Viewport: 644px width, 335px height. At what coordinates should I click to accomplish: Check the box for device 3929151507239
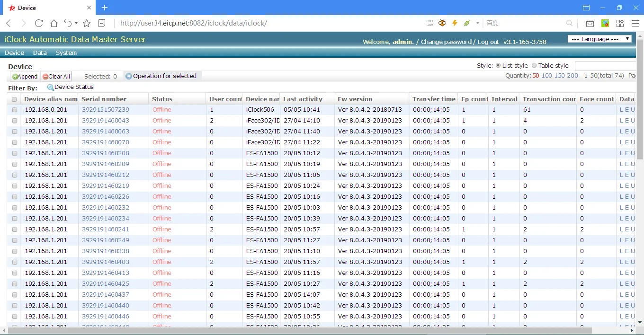(x=15, y=110)
